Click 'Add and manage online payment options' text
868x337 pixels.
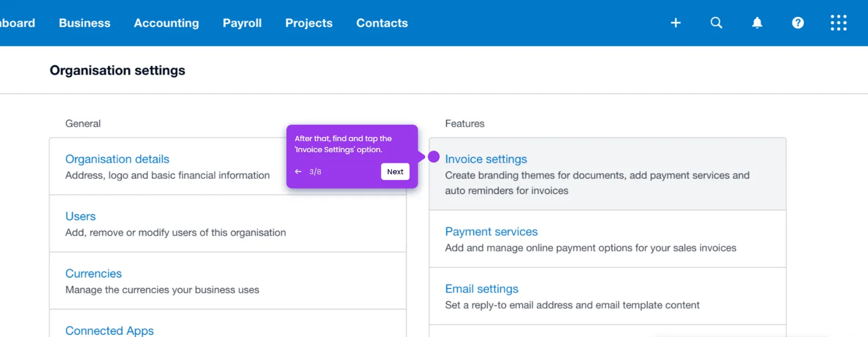[x=591, y=248]
